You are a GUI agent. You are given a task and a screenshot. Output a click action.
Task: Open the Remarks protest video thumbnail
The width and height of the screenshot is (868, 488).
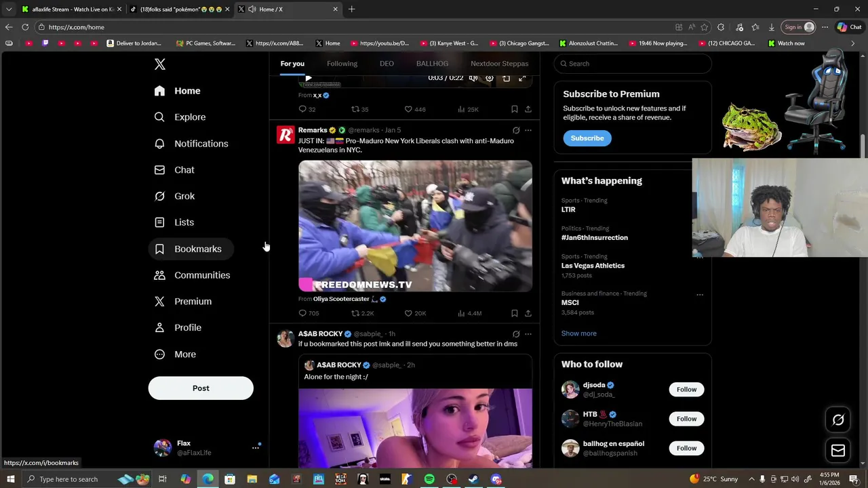tap(415, 226)
